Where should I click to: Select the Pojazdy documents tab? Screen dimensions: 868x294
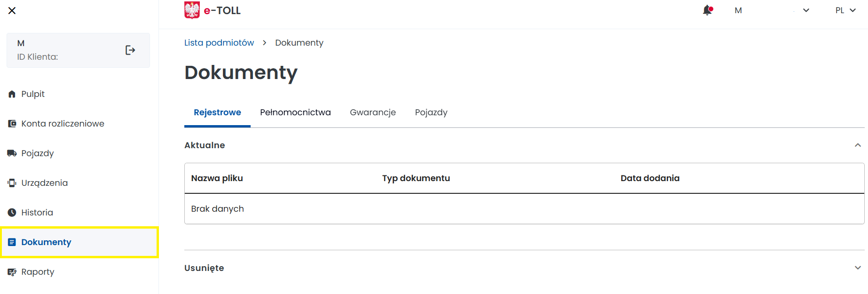point(431,112)
